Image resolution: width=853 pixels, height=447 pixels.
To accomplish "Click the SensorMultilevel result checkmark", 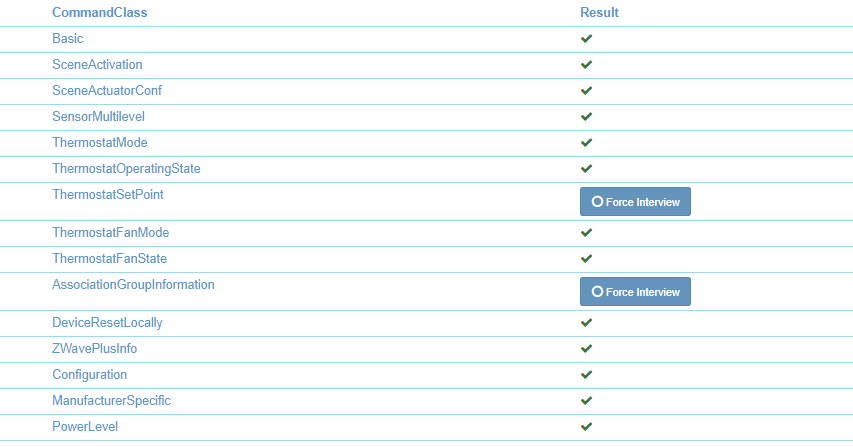I will 587,117.
